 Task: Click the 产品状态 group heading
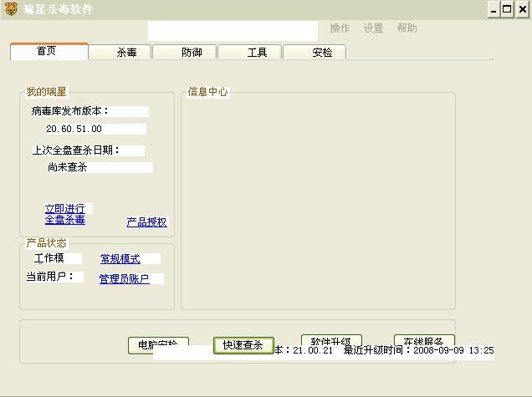pyautogui.click(x=46, y=242)
